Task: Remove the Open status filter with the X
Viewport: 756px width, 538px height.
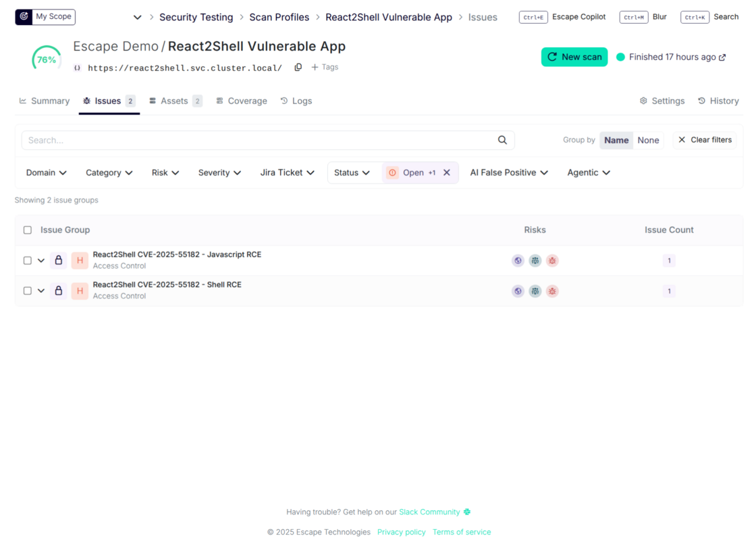Action: [x=447, y=173]
